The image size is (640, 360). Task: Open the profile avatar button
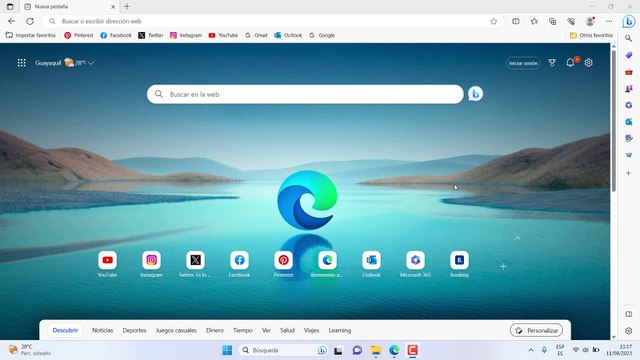(x=590, y=21)
